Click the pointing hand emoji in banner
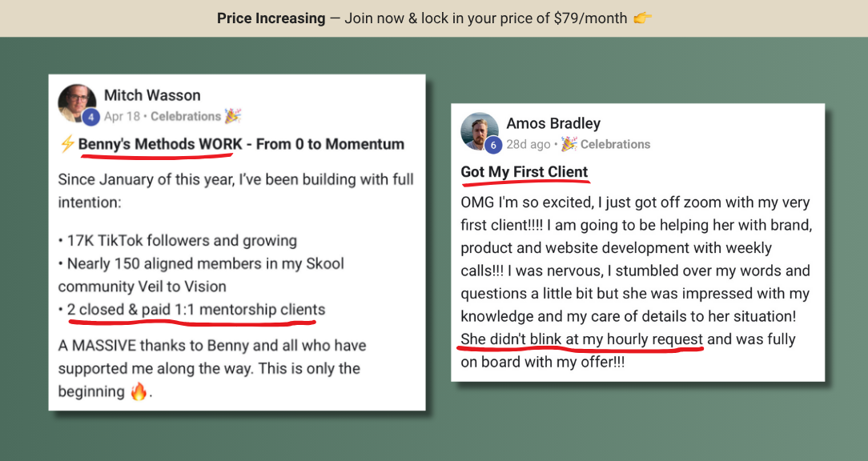 point(643,18)
